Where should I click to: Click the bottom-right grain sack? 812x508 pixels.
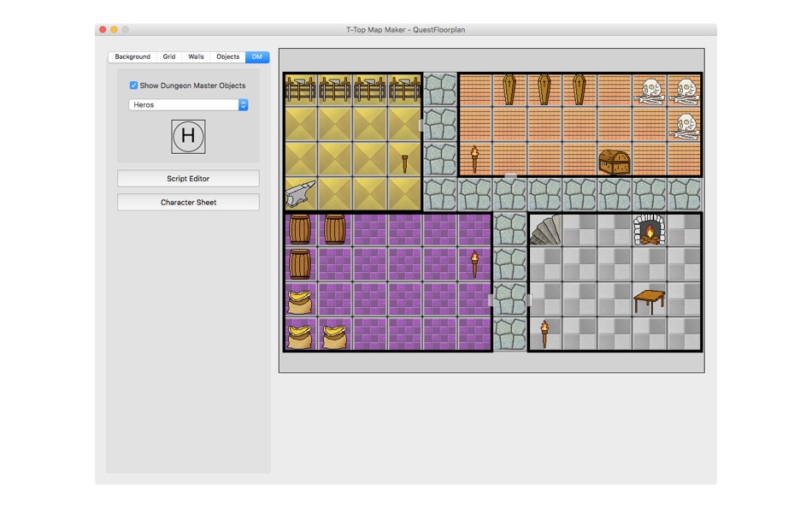(x=334, y=338)
